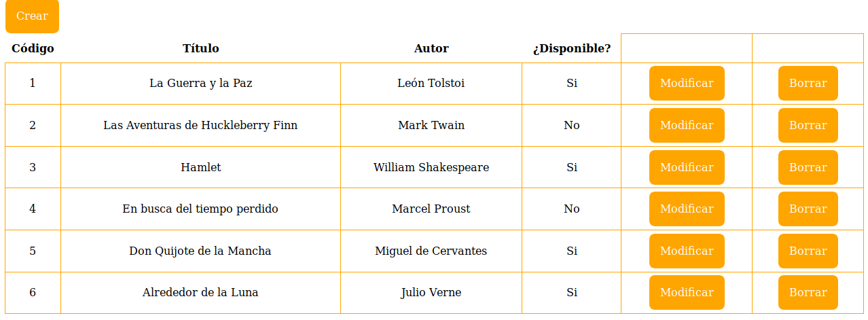The height and width of the screenshot is (320, 868).
Task: Click Borrar for Don Quijote de la Mancha
Action: [x=808, y=251]
